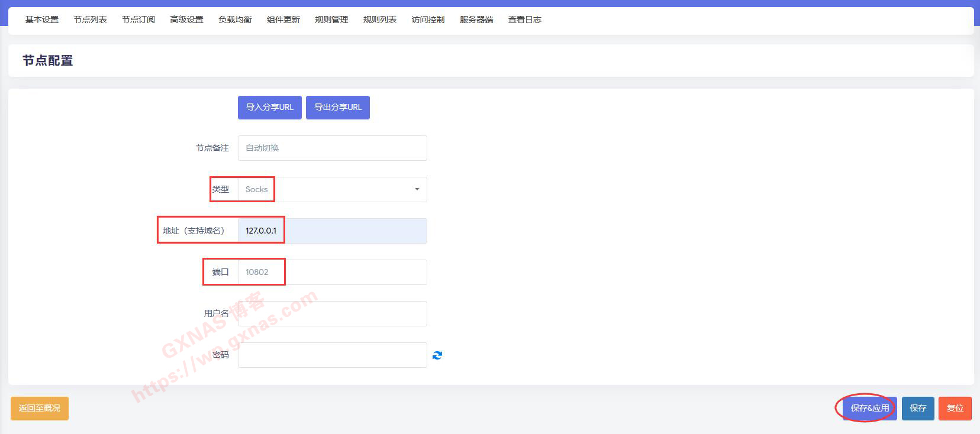The image size is (980, 434).
Task: Click the password refresh icon
Action: point(437,355)
